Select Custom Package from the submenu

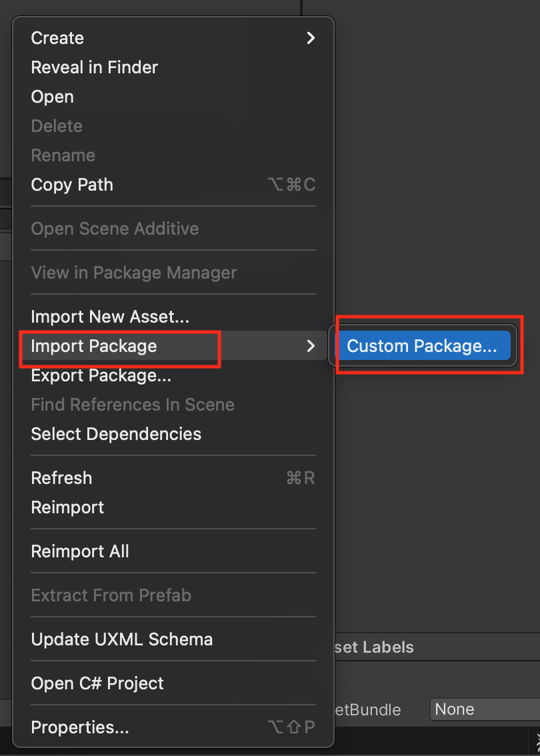[422, 346]
